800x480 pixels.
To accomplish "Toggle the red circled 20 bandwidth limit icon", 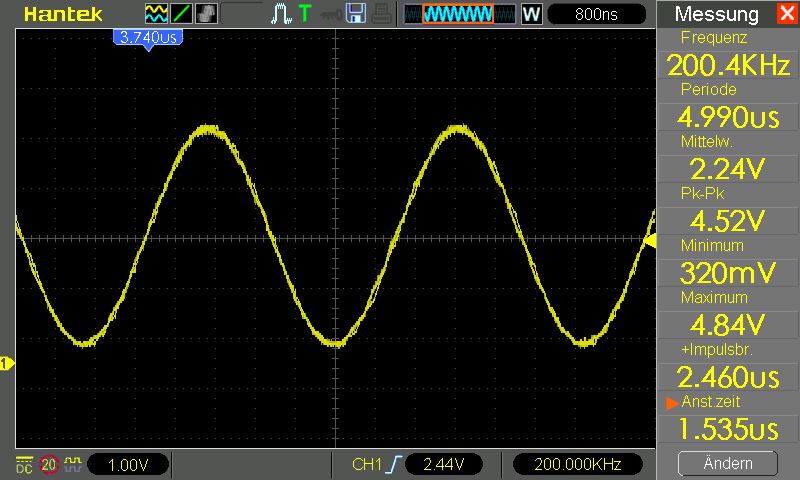I will 49,465.
